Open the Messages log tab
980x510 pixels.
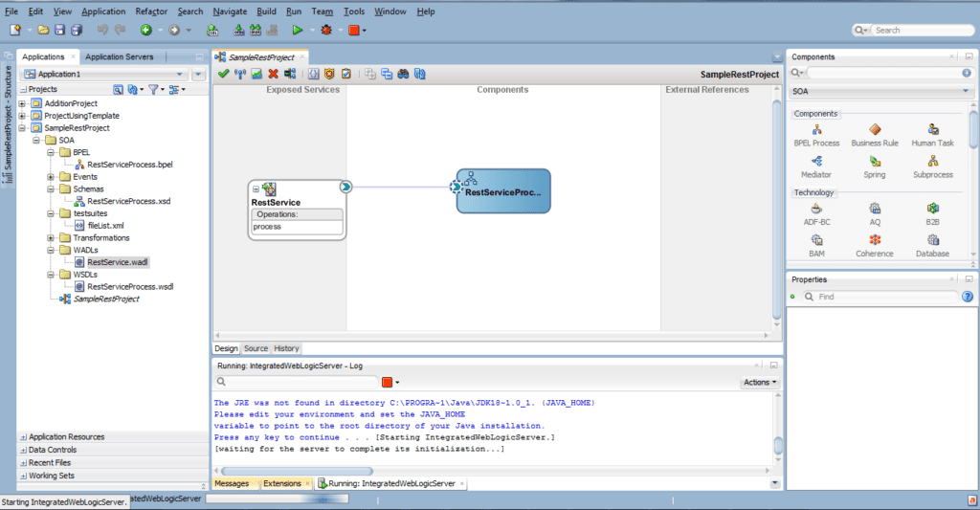(x=232, y=484)
